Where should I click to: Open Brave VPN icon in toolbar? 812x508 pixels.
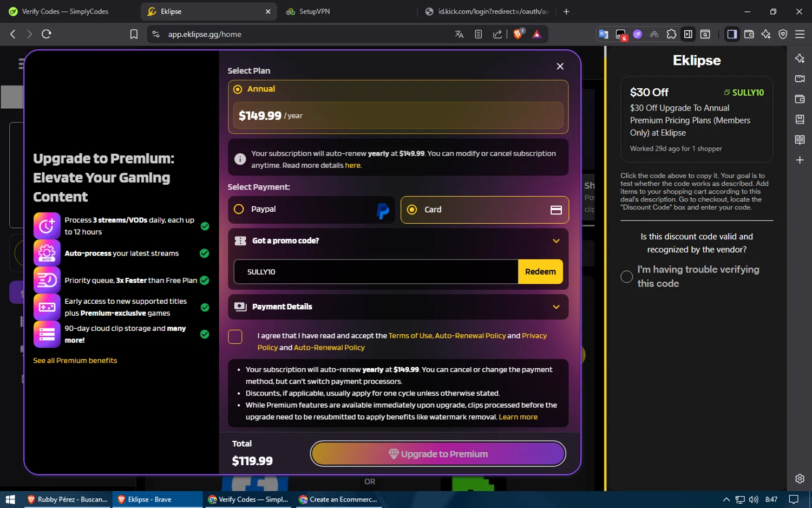click(783, 34)
